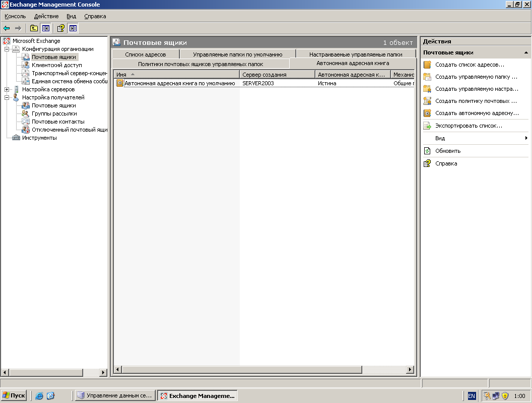Click the Экспортировать список icon
This screenshot has width=532, height=403.
pyautogui.click(x=427, y=126)
